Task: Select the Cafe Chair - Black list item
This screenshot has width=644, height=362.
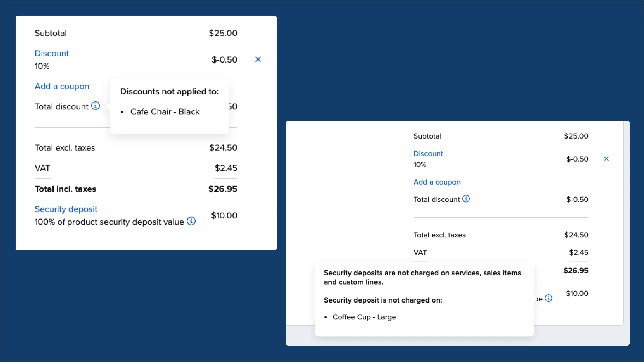Action: pyautogui.click(x=165, y=112)
